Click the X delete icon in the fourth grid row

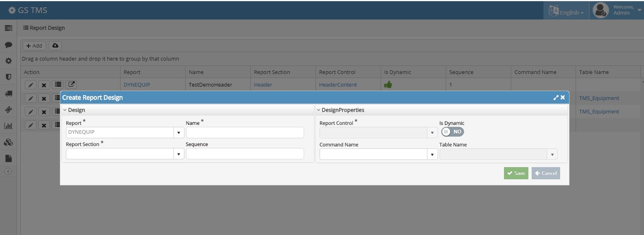pyautogui.click(x=44, y=125)
